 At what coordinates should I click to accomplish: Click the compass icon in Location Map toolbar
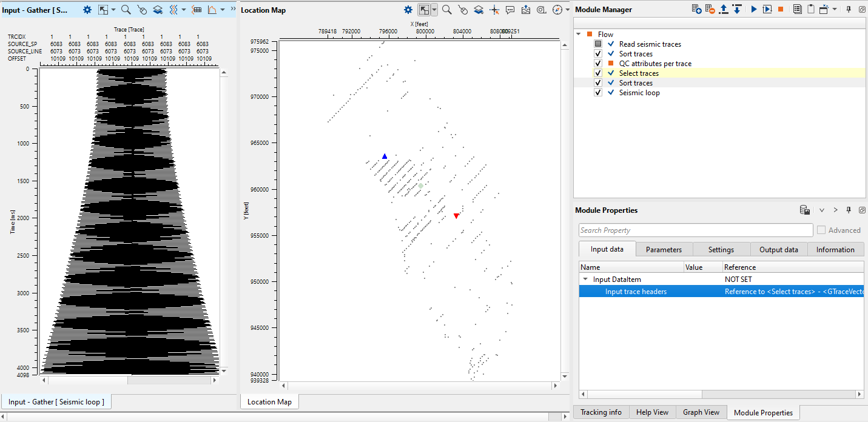point(557,10)
